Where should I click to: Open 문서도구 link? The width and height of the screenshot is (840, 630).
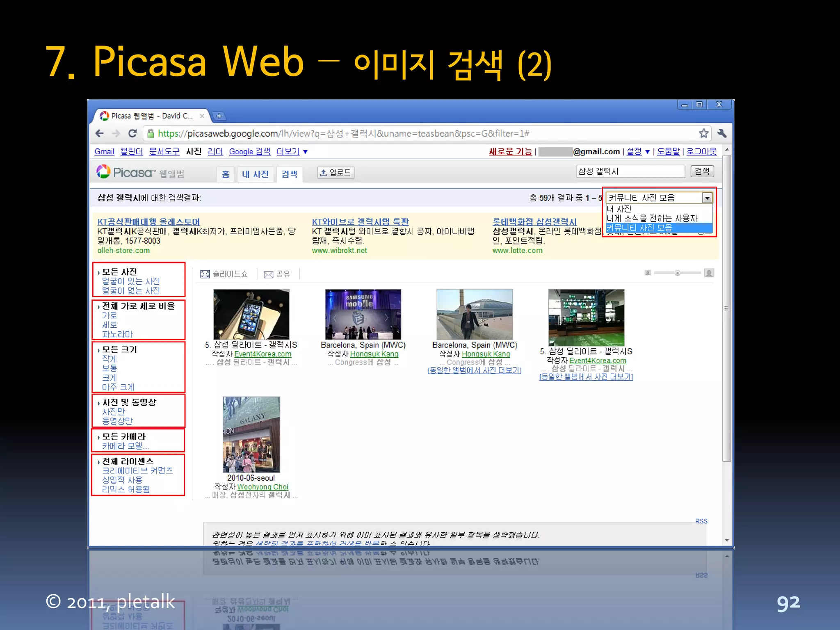tap(164, 152)
